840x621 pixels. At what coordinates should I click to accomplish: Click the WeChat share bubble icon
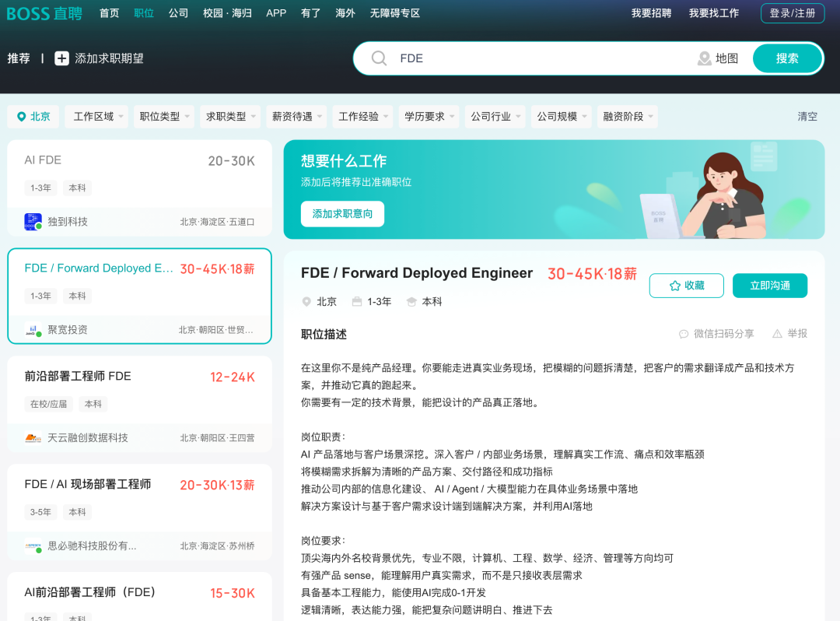[x=684, y=334]
